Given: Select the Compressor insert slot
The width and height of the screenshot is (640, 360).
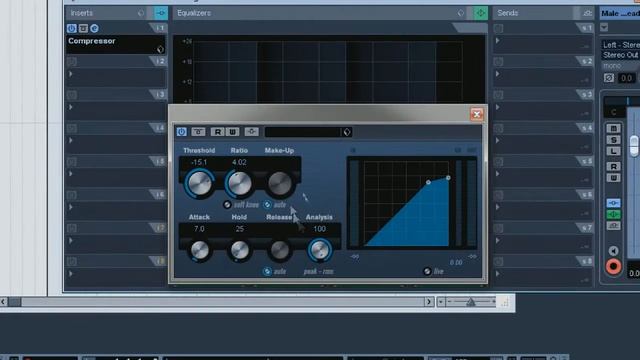Looking at the screenshot, I should click(116, 44).
